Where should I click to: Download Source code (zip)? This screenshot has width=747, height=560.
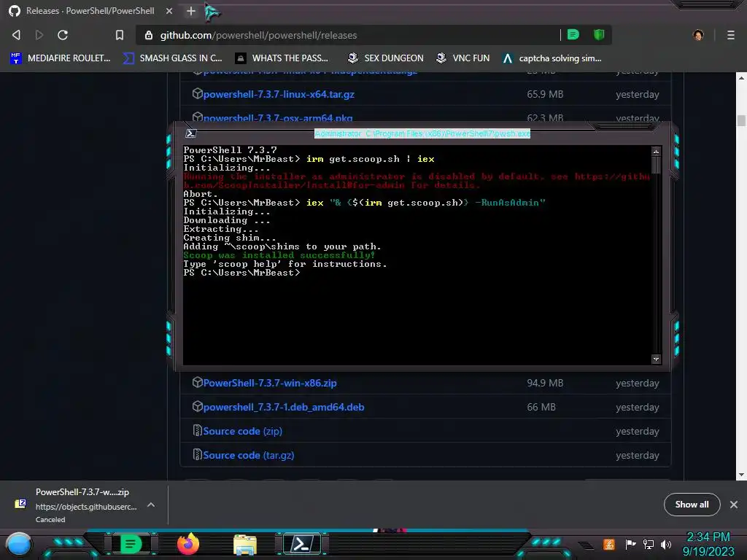242,431
